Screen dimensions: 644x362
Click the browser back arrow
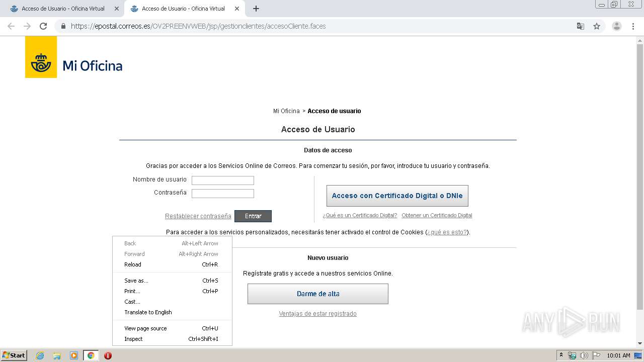coord(11,26)
